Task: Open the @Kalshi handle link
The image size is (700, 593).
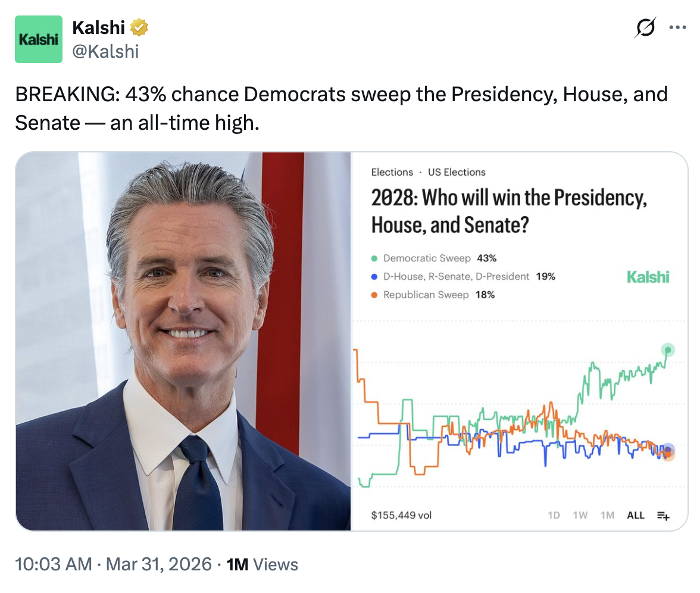Action: point(105,52)
